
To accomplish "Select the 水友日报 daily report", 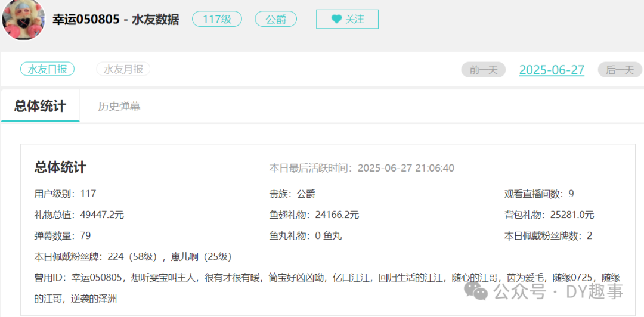I will pos(47,69).
